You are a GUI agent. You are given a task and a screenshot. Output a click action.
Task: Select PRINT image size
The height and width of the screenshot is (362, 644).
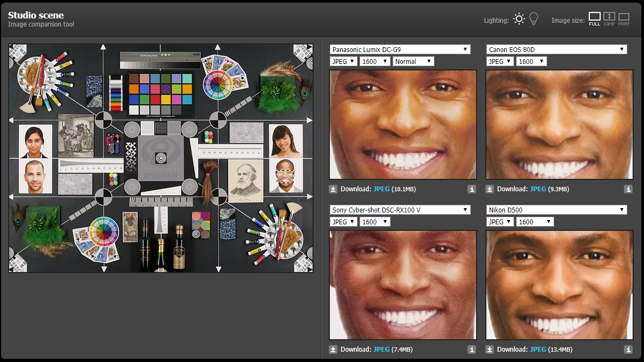(x=624, y=19)
